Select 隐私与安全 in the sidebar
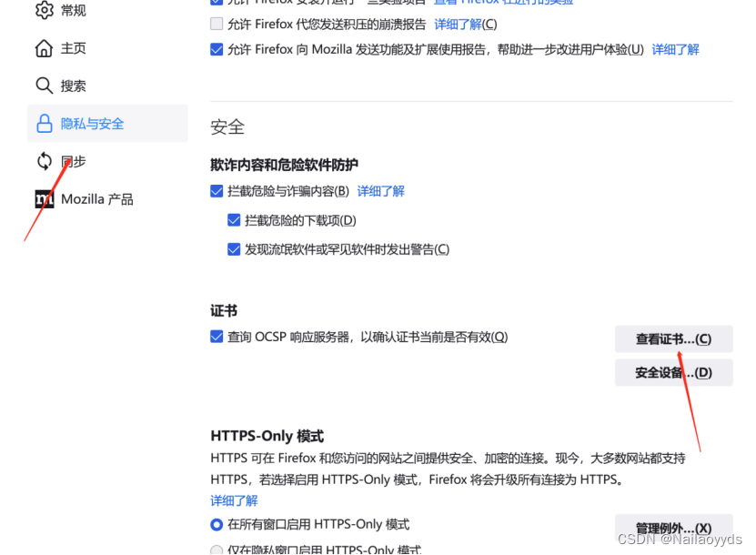 107,124
